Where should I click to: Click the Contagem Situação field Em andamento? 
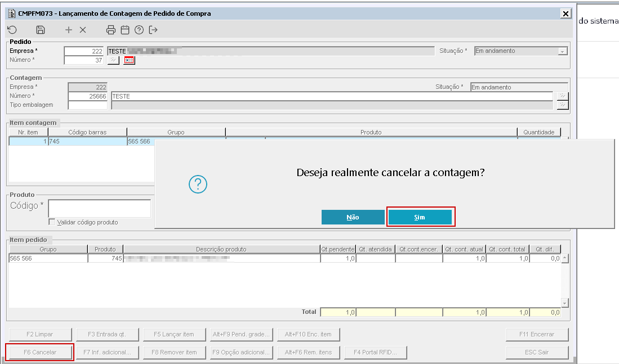click(519, 87)
